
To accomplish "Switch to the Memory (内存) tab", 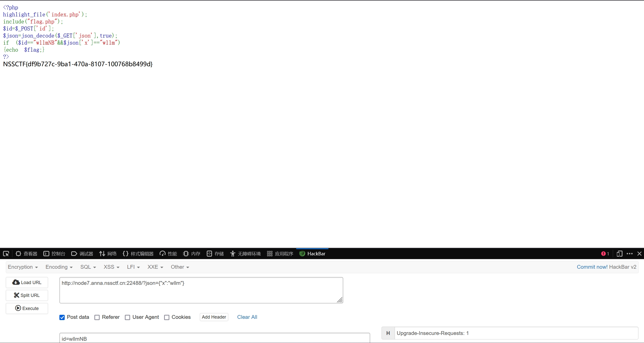I will pyautogui.click(x=192, y=254).
